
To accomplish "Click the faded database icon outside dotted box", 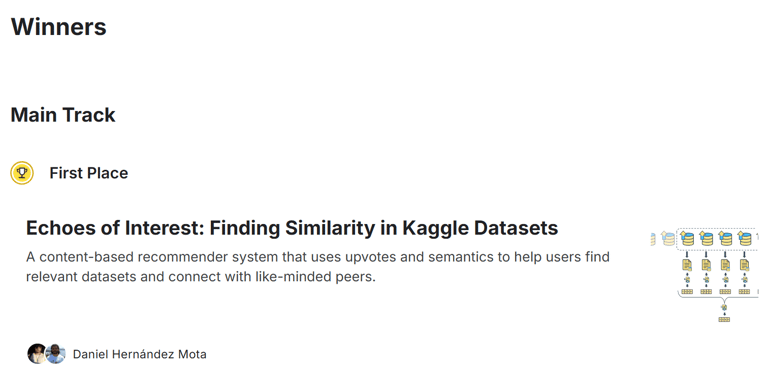I will tap(668, 238).
